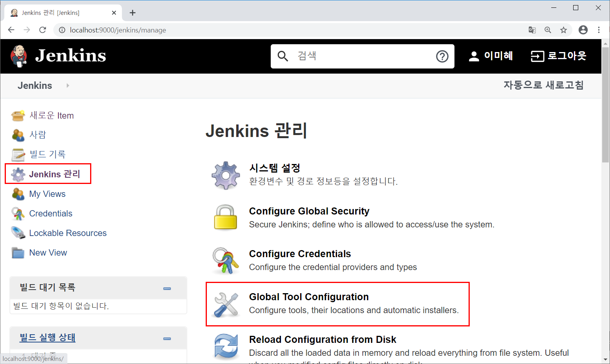Screen dimensions: 610x364
Task: Click the browser translate page icon
Action: [x=532, y=30]
